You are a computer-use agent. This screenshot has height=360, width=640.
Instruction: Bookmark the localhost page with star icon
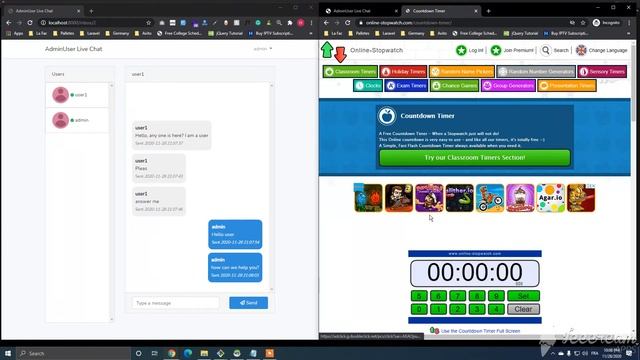[x=149, y=23]
